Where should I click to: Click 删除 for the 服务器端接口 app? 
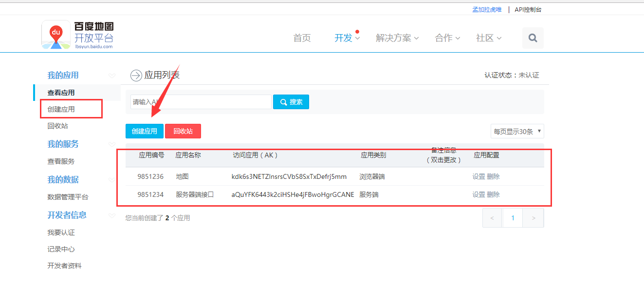[x=493, y=194]
